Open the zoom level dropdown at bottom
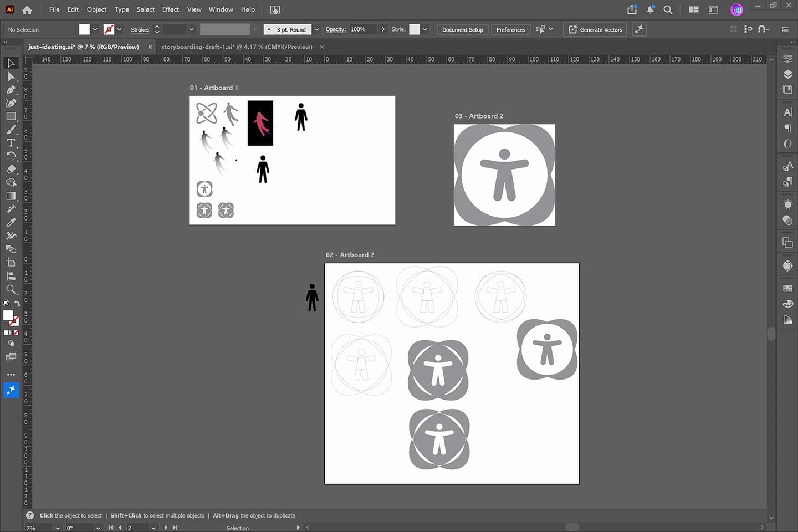This screenshot has height=532, width=798. [58, 528]
